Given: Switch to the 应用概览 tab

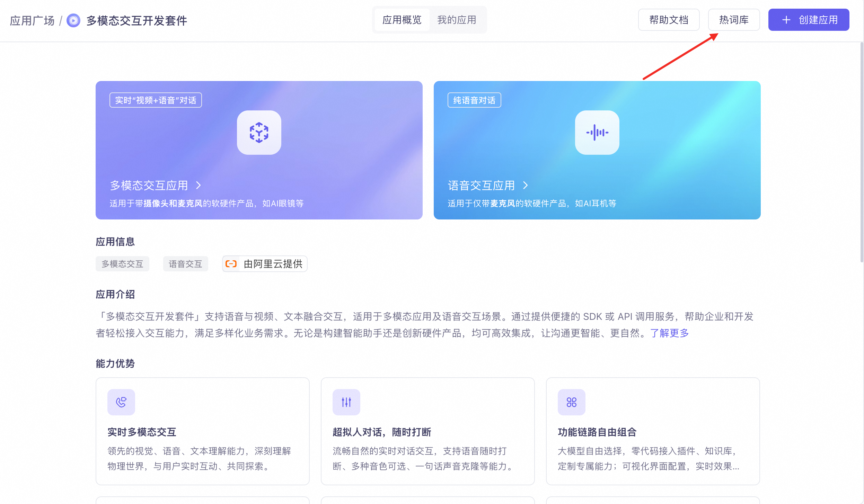Looking at the screenshot, I should pyautogui.click(x=402, y=20).
